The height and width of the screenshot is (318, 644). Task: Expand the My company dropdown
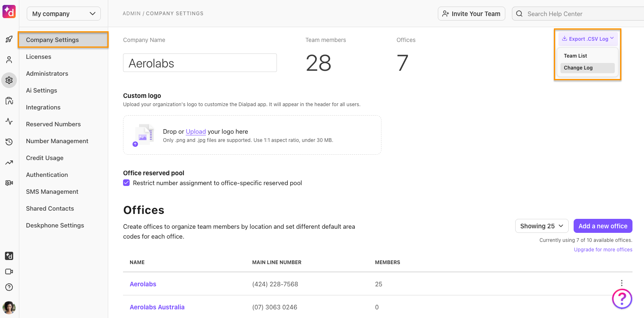point(64,14)
